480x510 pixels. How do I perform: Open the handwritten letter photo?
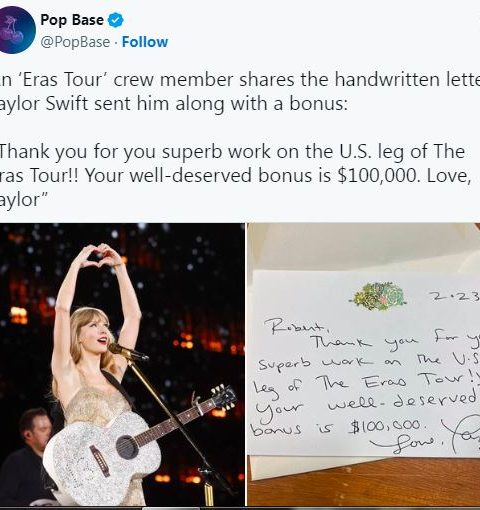click(364, 364)
